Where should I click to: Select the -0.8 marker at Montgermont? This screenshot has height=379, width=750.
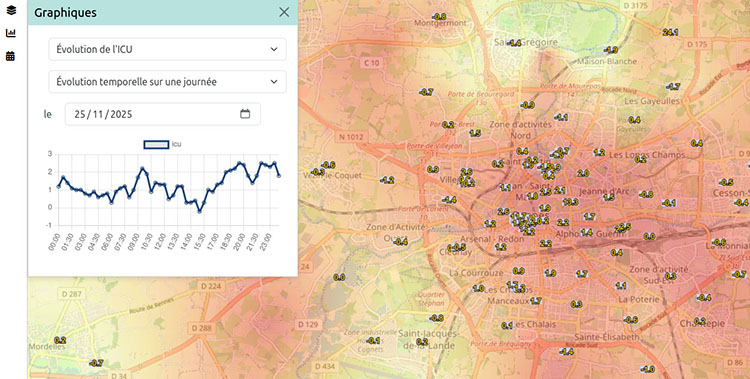439,16
